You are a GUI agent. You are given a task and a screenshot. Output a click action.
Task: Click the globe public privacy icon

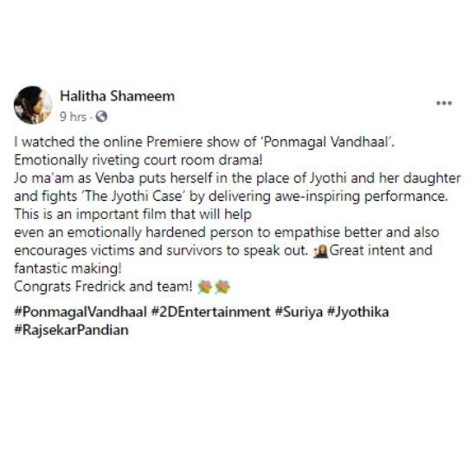pos(101,116)
